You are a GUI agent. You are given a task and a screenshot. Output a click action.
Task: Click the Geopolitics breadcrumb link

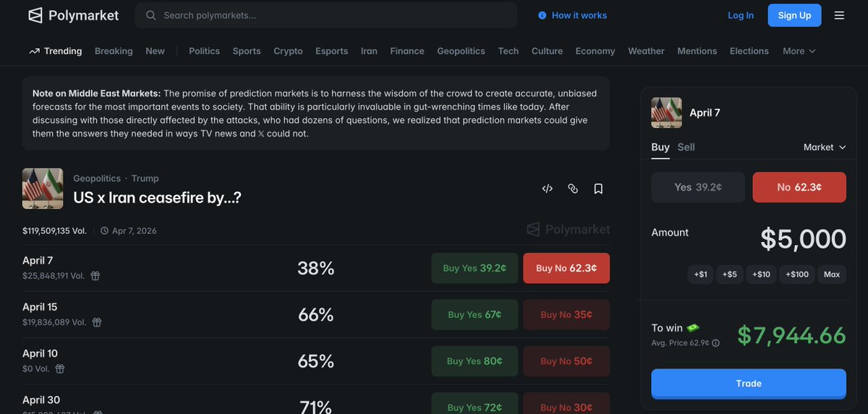click(97, 178)
